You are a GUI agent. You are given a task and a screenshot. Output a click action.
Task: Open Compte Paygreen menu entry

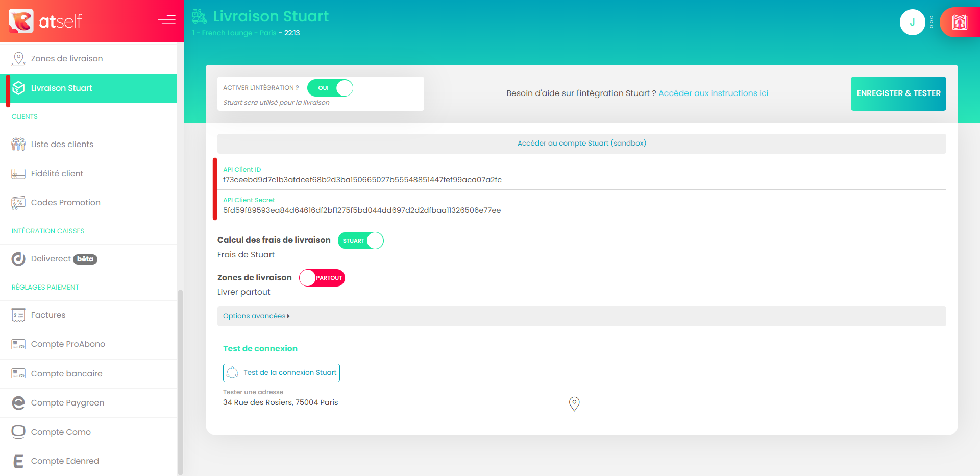tap(89, 403)
